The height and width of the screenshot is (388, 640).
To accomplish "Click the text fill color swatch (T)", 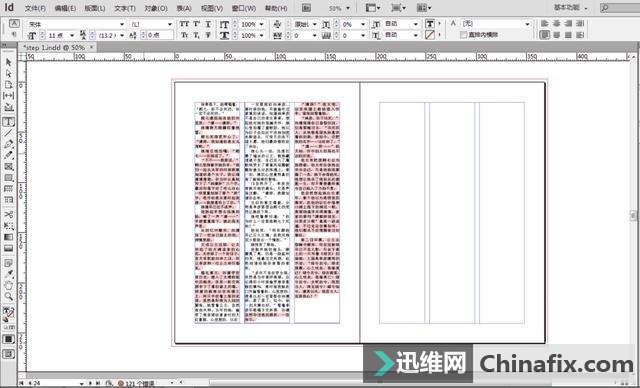I will pyautogui.click(x=430, y=24).
